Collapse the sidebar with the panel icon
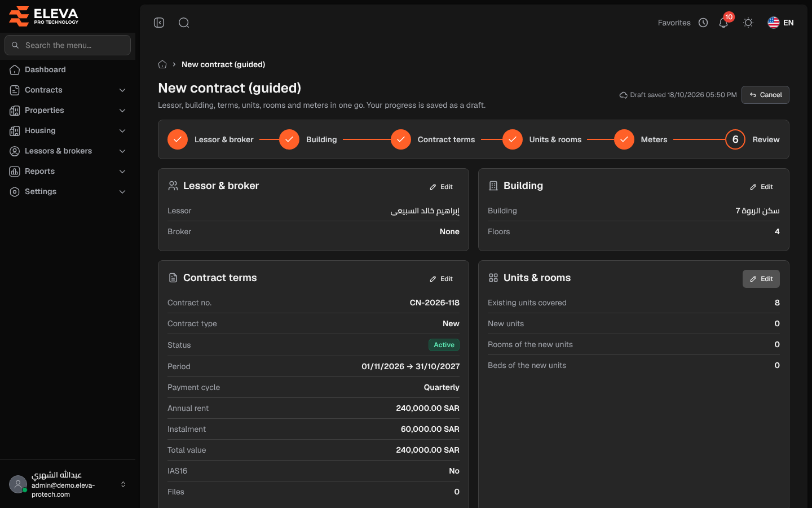 tap(159, 23)
